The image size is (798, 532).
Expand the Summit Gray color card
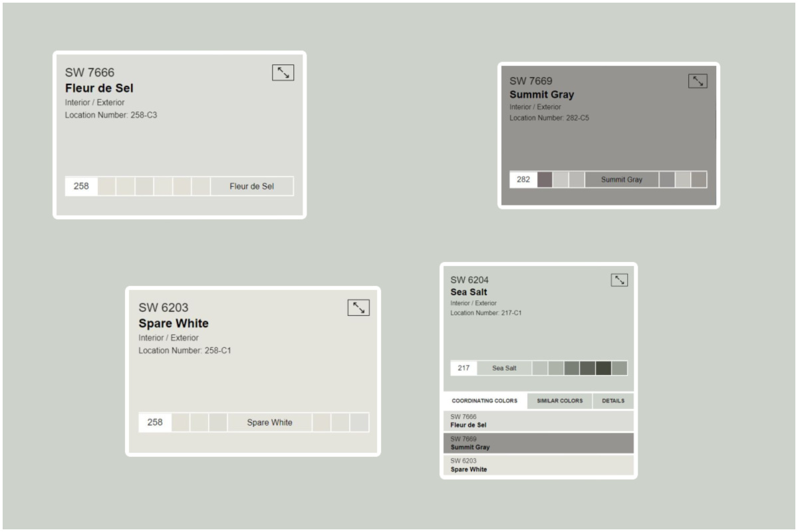click(x=698, y=81)
